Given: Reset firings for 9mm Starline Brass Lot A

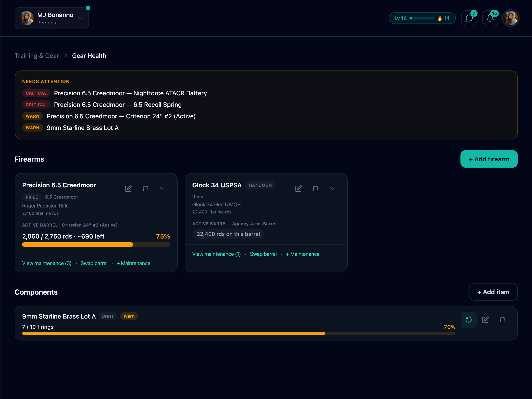Looking at the screenshot, I should click(468, 320).
